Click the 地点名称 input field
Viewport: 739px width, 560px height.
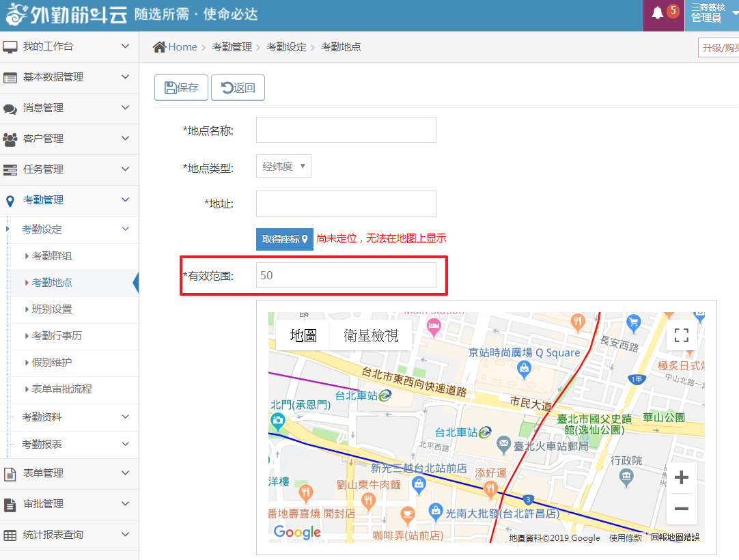[x=346, y=130]
